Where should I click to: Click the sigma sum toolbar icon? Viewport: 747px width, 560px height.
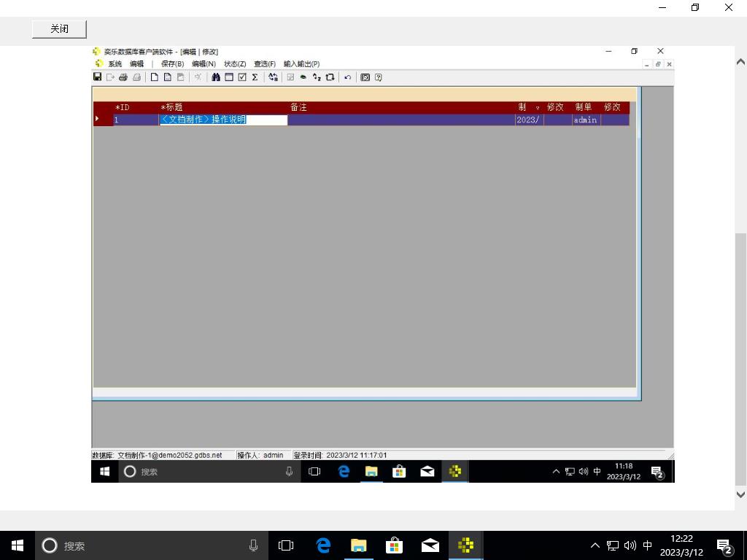pyautogui.click(x=255, y=77)
